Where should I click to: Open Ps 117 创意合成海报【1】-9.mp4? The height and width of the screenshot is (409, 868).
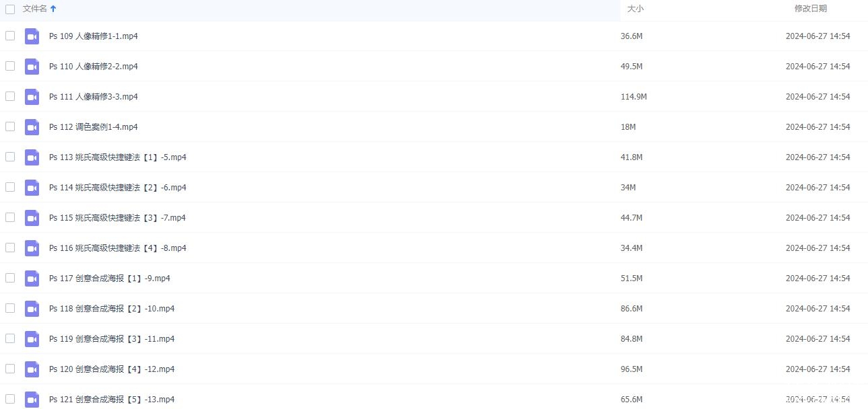click(110, 278)
